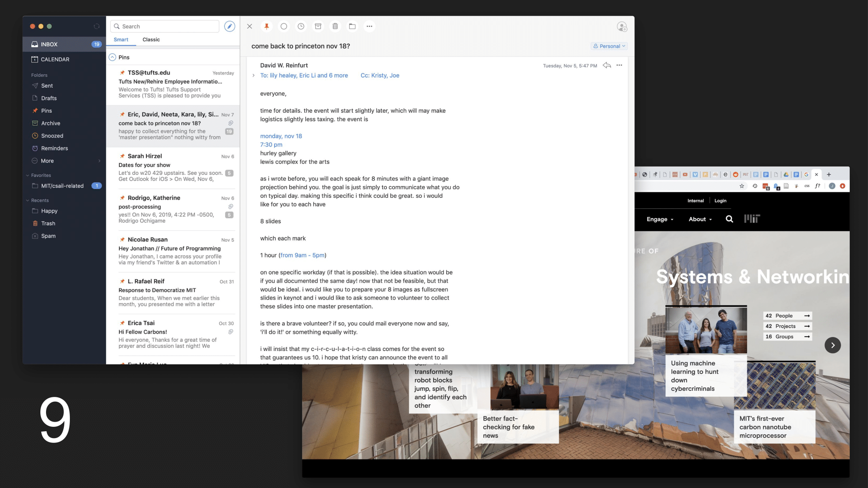The height and width of the screenshot is (488, 868).
Task: Open Erica Tsai Hi Fellow Carbons email
Action: (x=173, y=334)
